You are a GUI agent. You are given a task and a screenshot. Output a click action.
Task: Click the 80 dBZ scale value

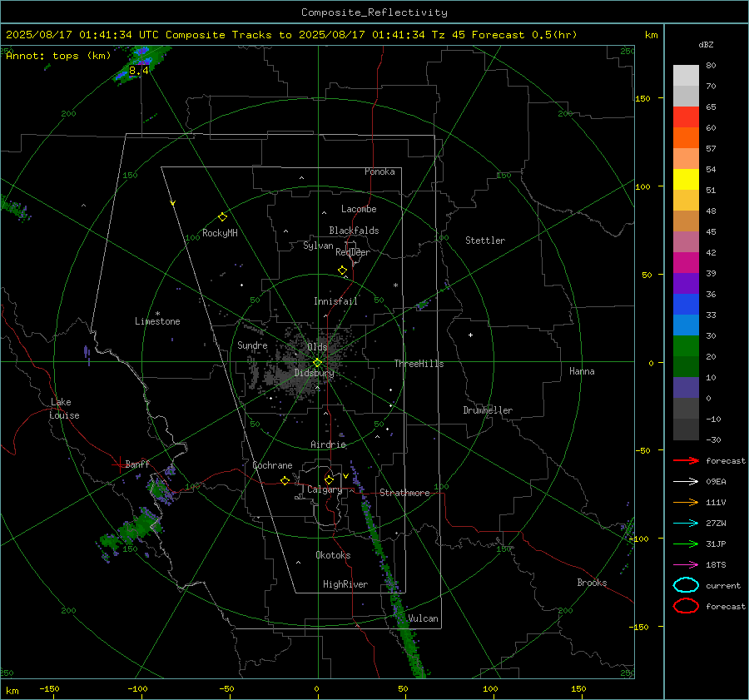click(711, 66)
